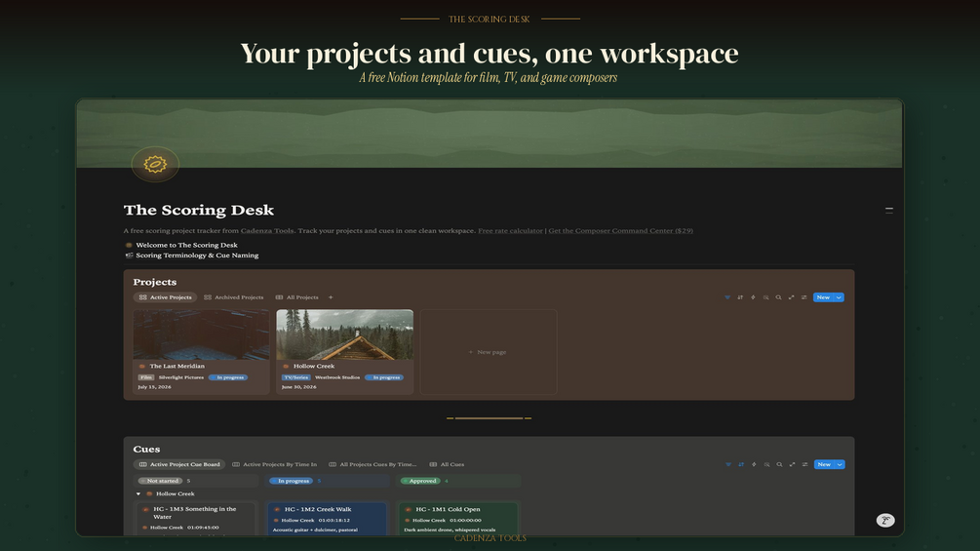Add a project via the New page card
This screenshot has width=980, height=551.
[x=489, y=352]
